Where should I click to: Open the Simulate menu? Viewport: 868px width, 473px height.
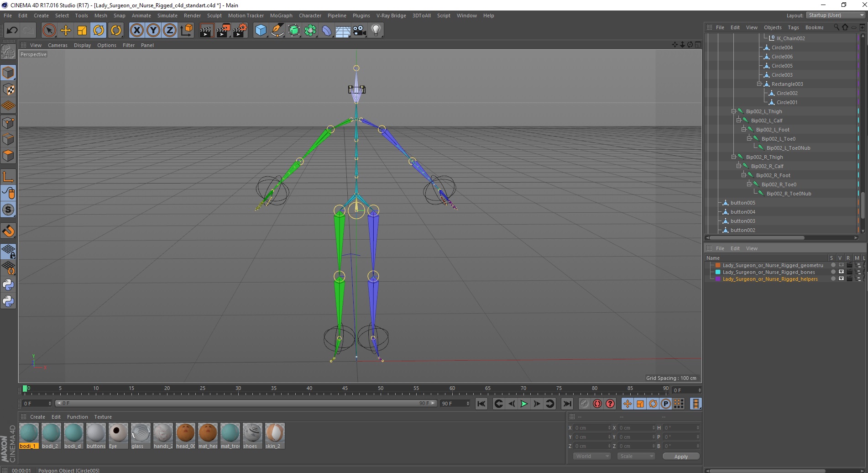167,16
